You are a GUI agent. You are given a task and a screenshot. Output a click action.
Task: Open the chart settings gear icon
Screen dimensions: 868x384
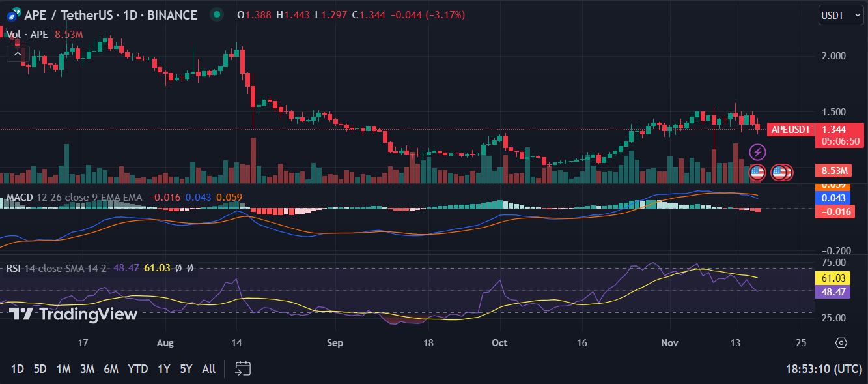click(x=841, y=343)
